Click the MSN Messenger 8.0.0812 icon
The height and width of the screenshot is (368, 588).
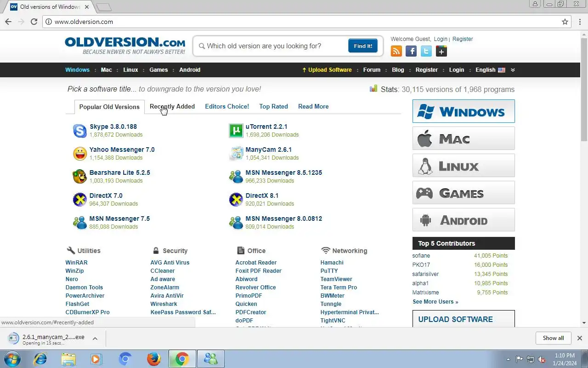coord(236,223)
